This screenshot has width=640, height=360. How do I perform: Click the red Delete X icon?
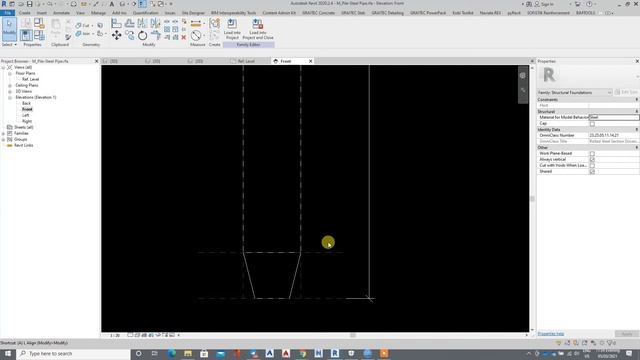click(184, 37)
